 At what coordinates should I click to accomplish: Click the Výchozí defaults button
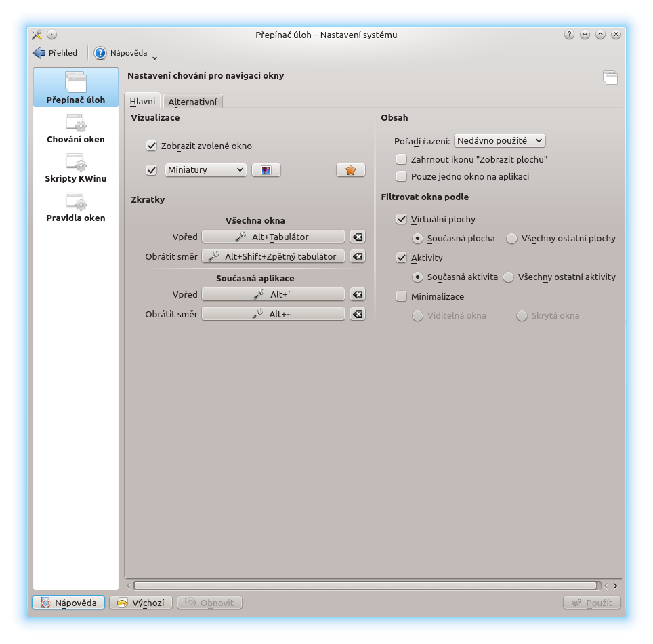click(x=141, y=603)
